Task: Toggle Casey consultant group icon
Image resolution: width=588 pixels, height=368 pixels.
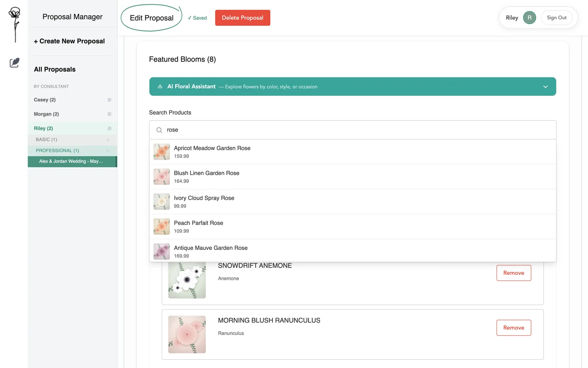Action: (109, 100)
